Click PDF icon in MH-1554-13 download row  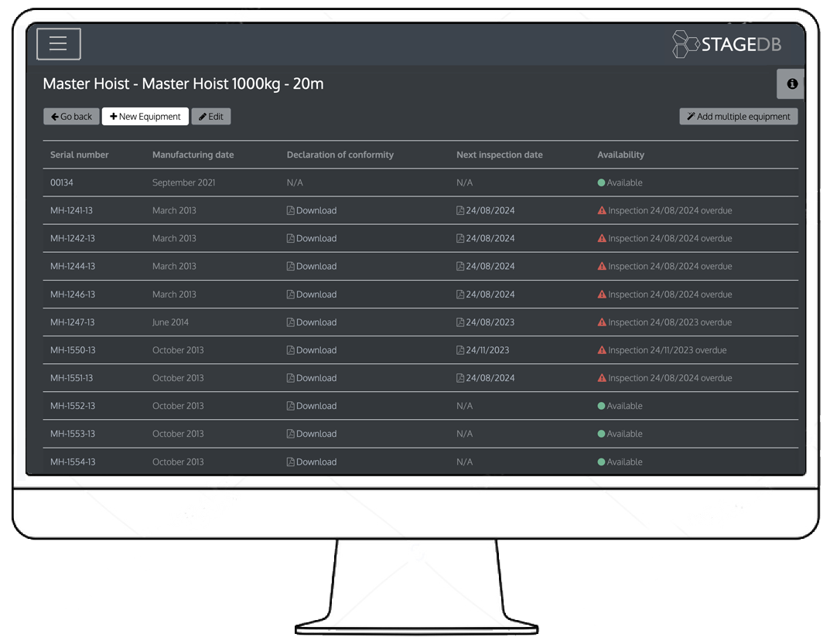coord(291,462)
